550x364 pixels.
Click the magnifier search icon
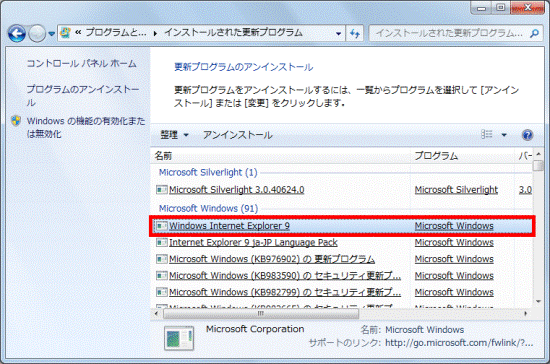coord(535,33)
